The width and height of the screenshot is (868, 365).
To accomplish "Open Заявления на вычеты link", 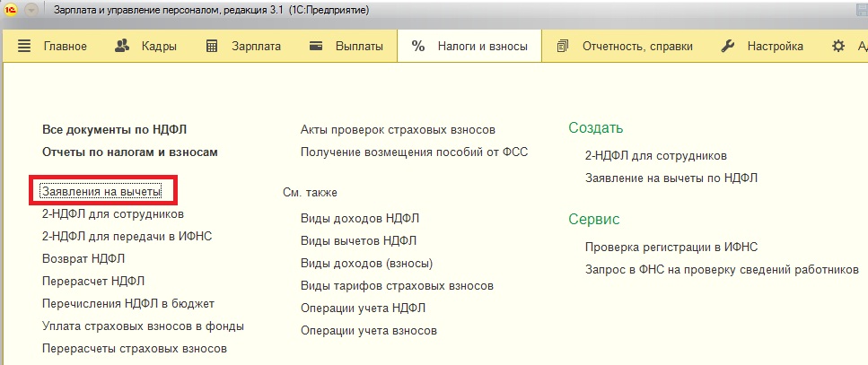I will pos(101,191).
